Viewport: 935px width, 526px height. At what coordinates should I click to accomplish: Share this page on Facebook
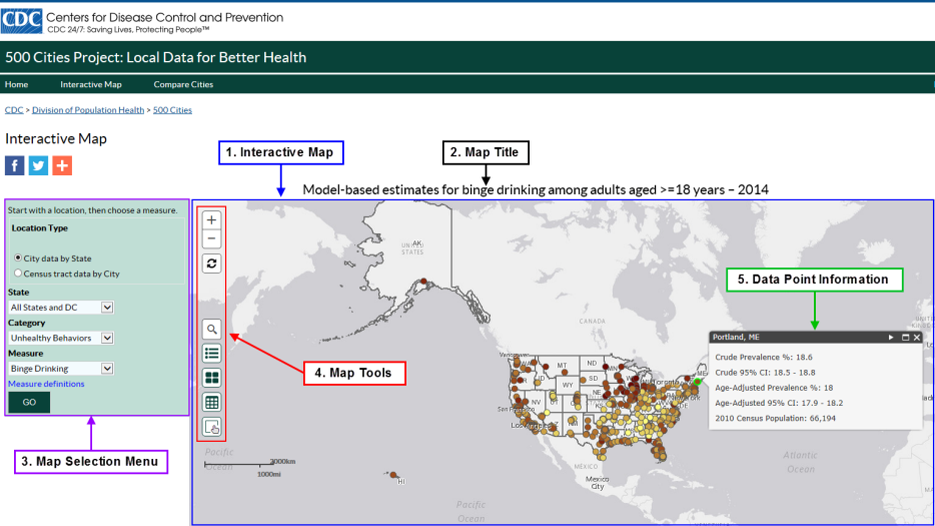[15, 165]
